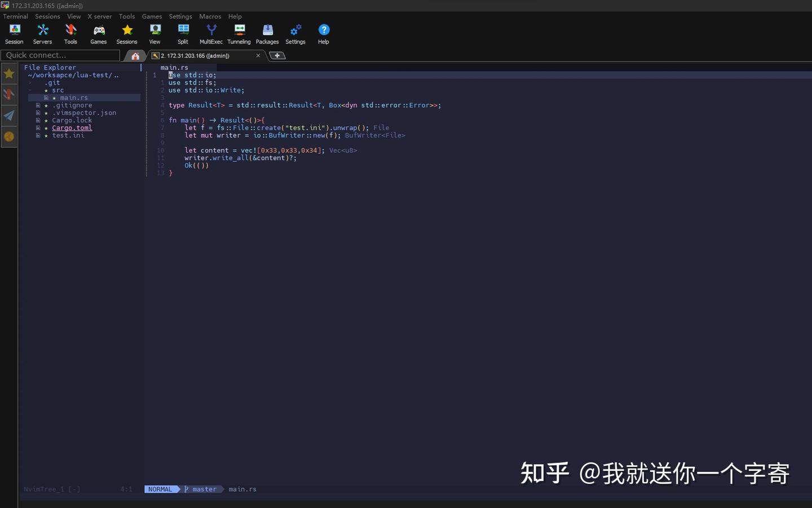This screenshot has width=812, height=508.
Task: Click the ~/worksapce/lua-test/.. root path
Action: pyautogui.click(x=73, y=75)
